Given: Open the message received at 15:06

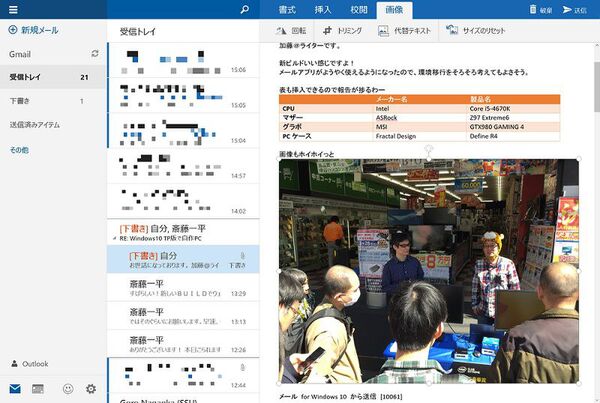Looking at the screenshot, I should click(184, 60).
